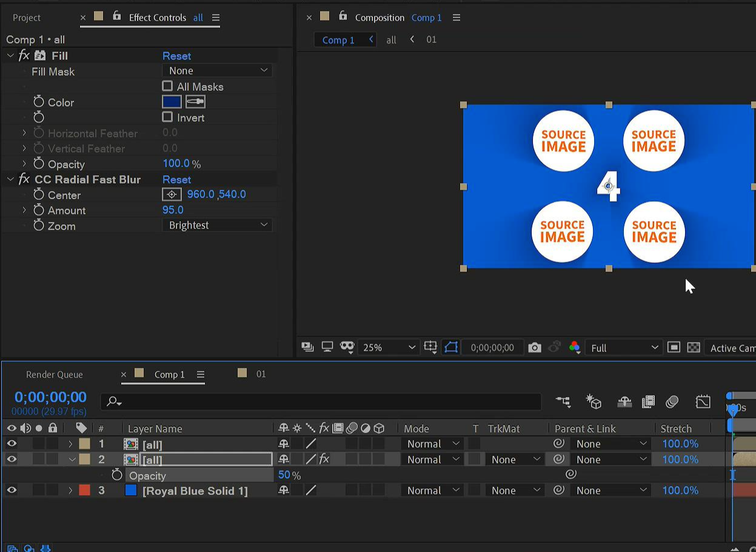Open grid and guide options icon
756x552 pixels.
tap(430, 347)
